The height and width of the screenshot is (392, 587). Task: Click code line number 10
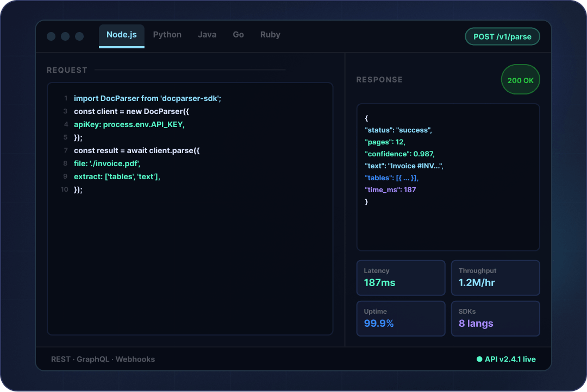point(64,189)
